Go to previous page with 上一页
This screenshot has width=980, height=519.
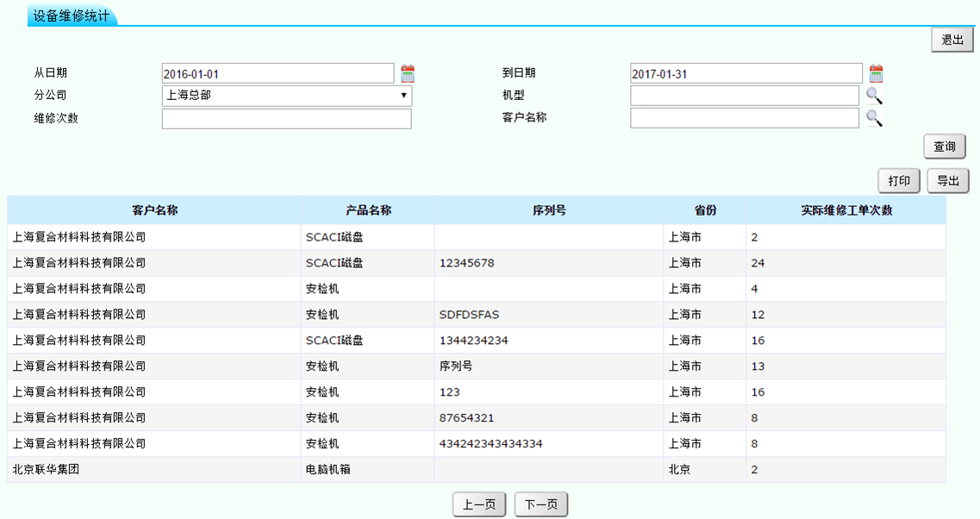pyautogui.click(x=478, y=504)
